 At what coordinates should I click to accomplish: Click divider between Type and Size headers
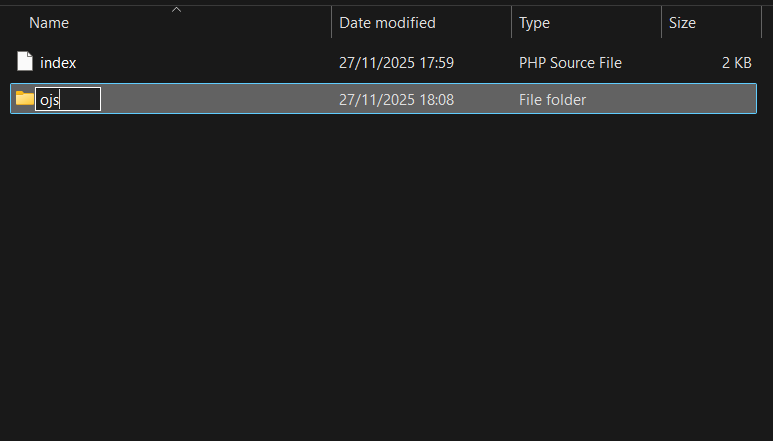click(x=661, y=22)
